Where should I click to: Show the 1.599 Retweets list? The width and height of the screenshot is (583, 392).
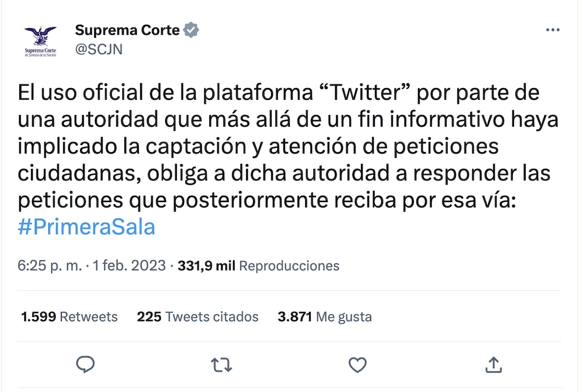pyautogui.click(x=69, y=317)
